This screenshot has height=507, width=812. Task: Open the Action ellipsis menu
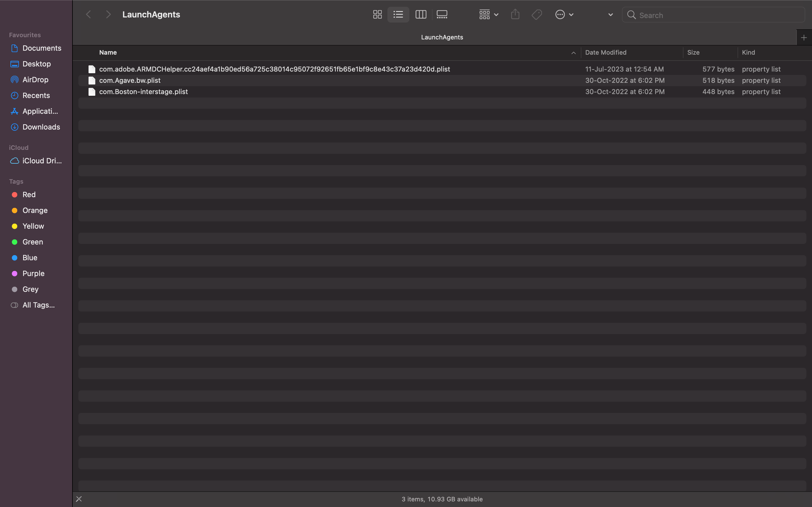pyautogui.click(x=564, y=14)
